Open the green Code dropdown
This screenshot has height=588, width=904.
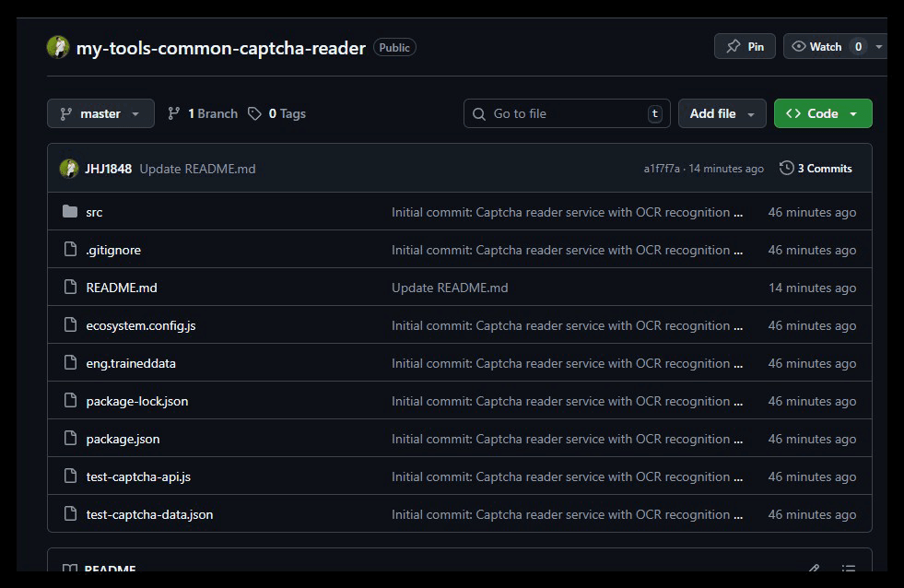click(822, 113)
